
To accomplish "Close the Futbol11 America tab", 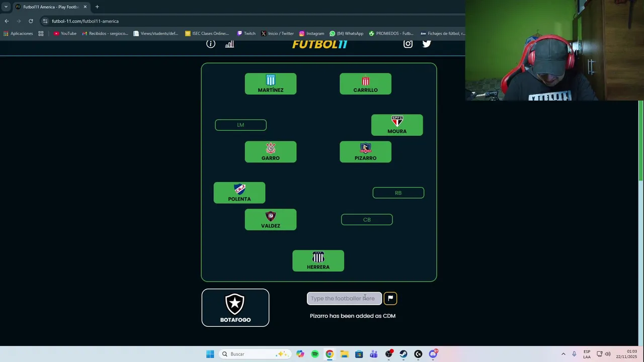I will pyautogui.click(x=85, y=7).
